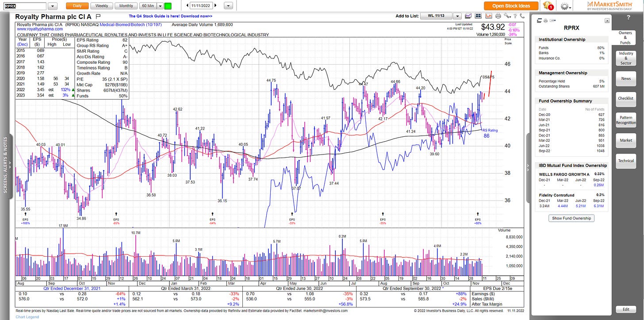Open the Technical tab
Screen dimensions: 644x320
coord(626,161)
